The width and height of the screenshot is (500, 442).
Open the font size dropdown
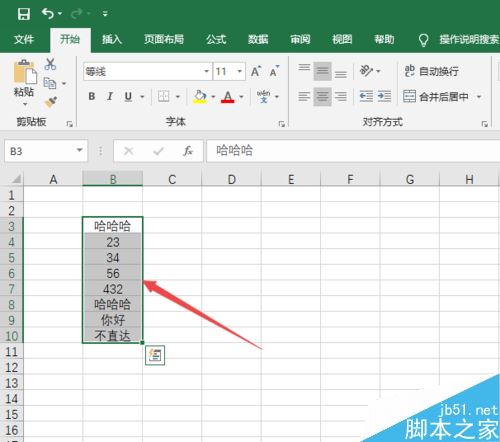[x=239, y=71]
